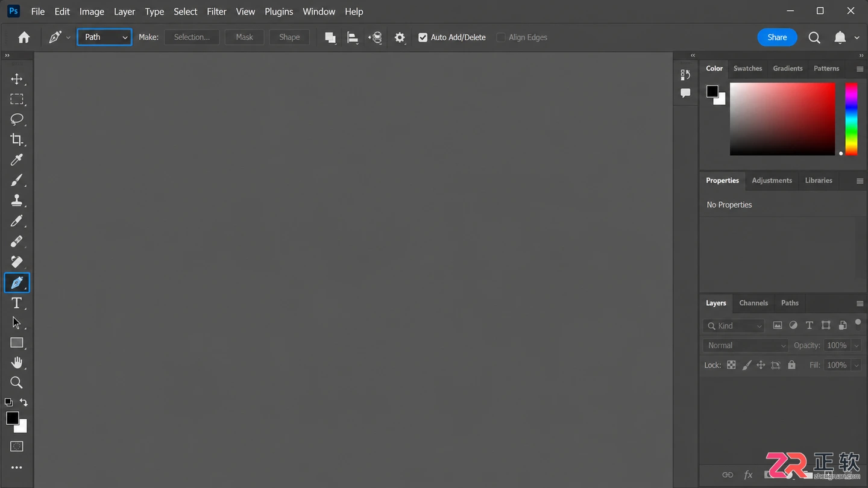Open the Filter menu

pyautogui.click(x=216, y=11)
